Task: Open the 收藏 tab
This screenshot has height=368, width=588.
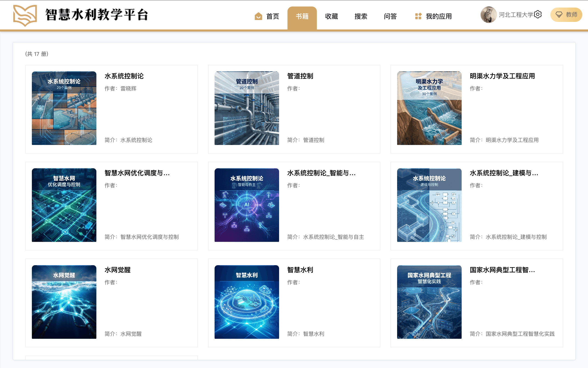Action: 331,16
